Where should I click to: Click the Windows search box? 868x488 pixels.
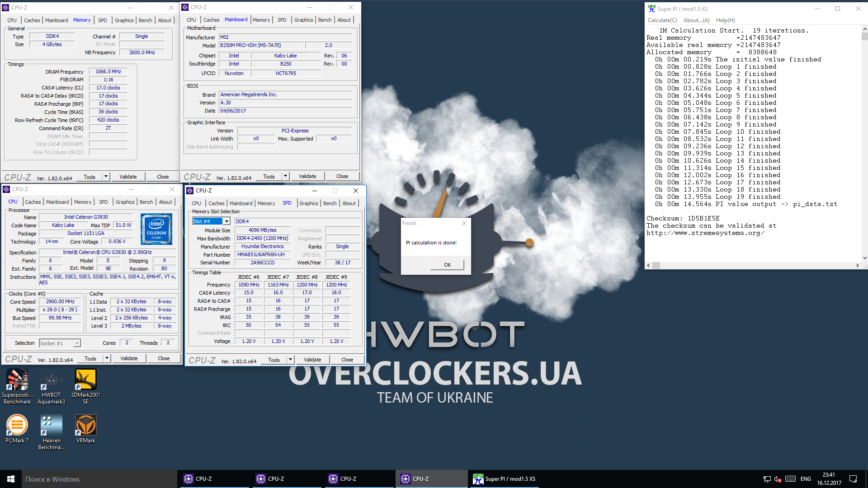click(99, 479)
